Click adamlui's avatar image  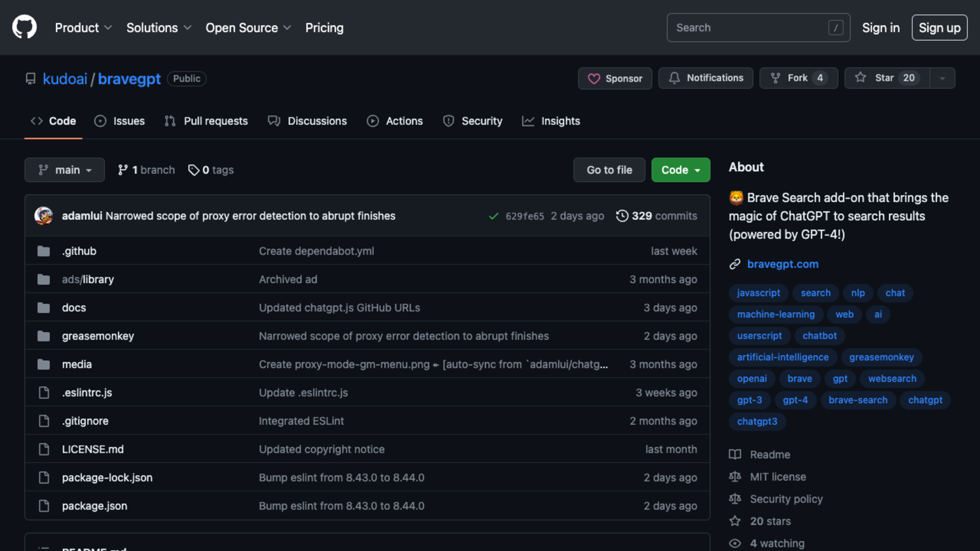point(43,216)
